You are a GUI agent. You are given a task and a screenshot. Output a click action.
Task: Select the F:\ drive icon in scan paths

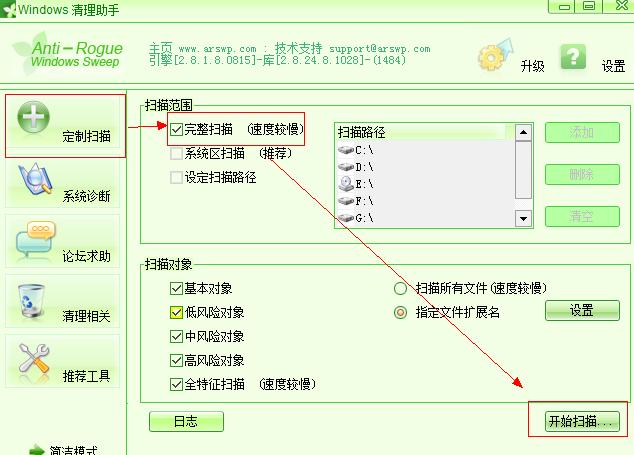(x=346, y=201)
